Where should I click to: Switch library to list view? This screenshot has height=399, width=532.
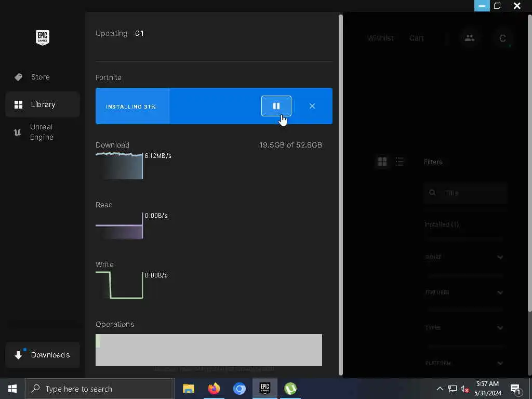pos(400,162)
